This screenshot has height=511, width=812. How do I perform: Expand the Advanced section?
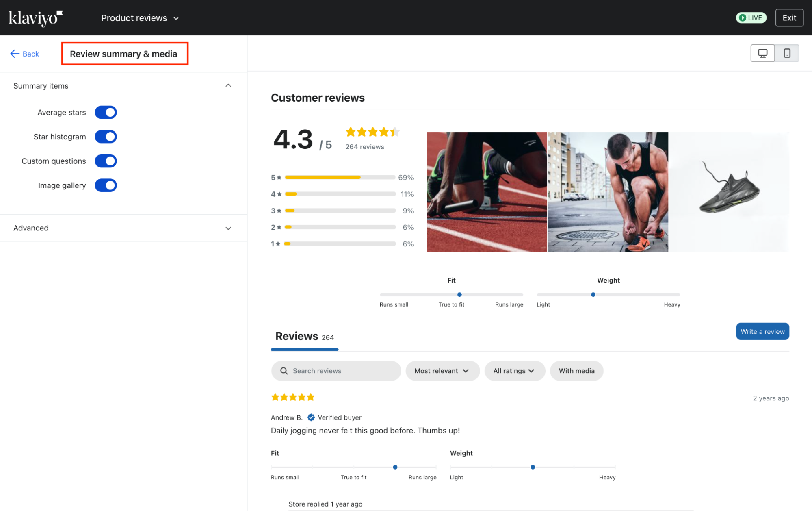tap(228, 228)
